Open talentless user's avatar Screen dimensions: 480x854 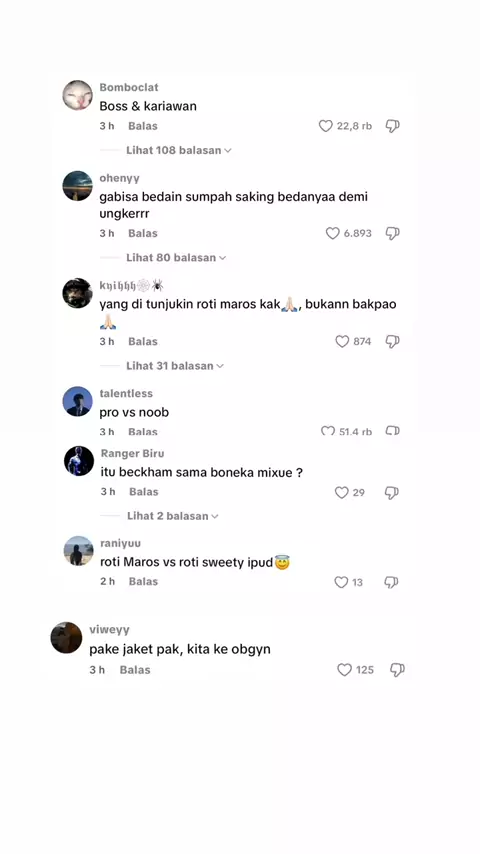pos(77,401)
